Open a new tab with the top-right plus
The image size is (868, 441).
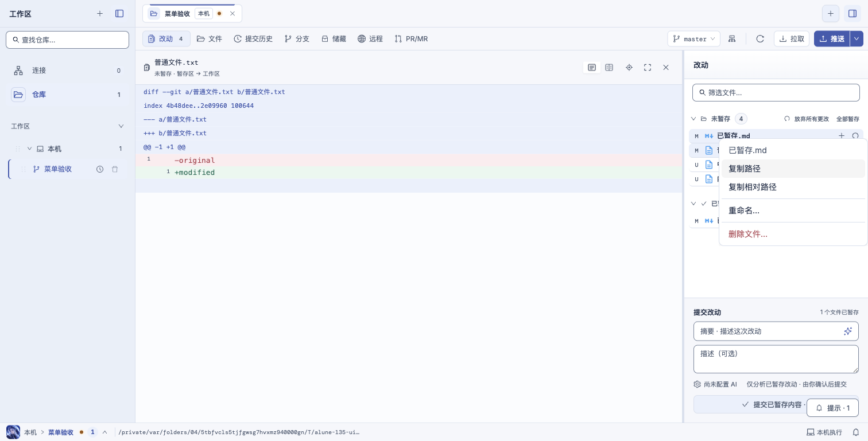830,14
